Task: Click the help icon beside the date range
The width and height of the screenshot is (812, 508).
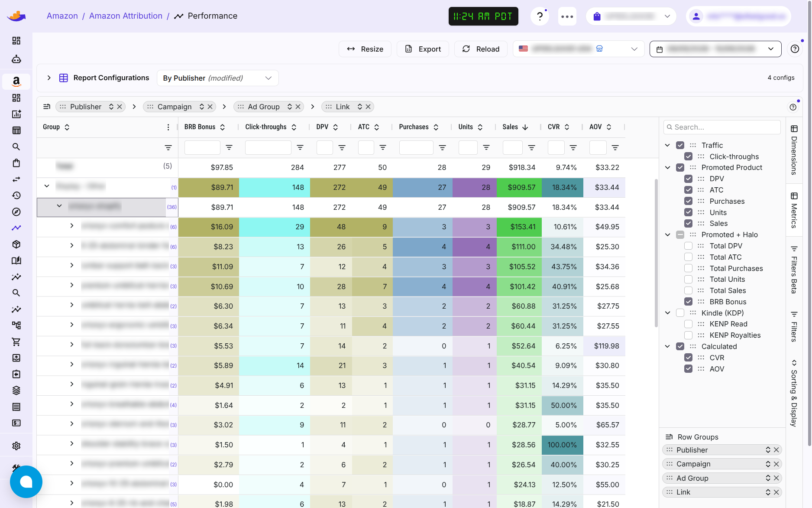Action: pyautogui.click(x=795, y=49)
